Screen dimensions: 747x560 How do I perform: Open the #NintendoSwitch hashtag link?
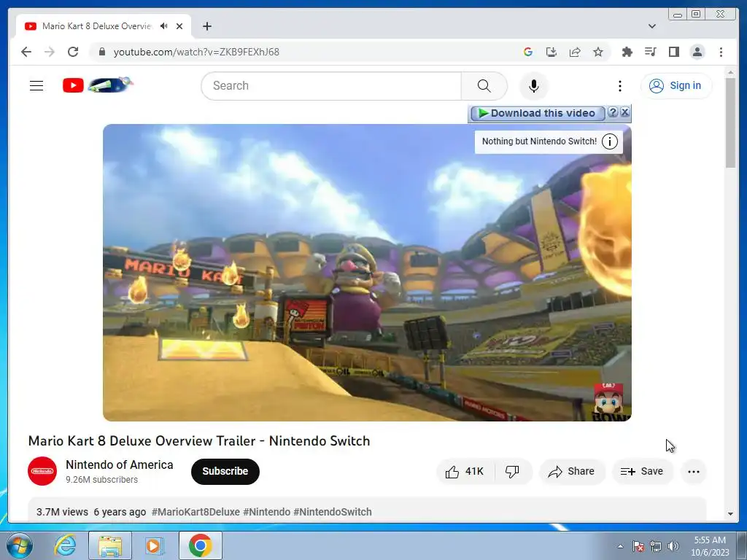[x=333, y=512]
